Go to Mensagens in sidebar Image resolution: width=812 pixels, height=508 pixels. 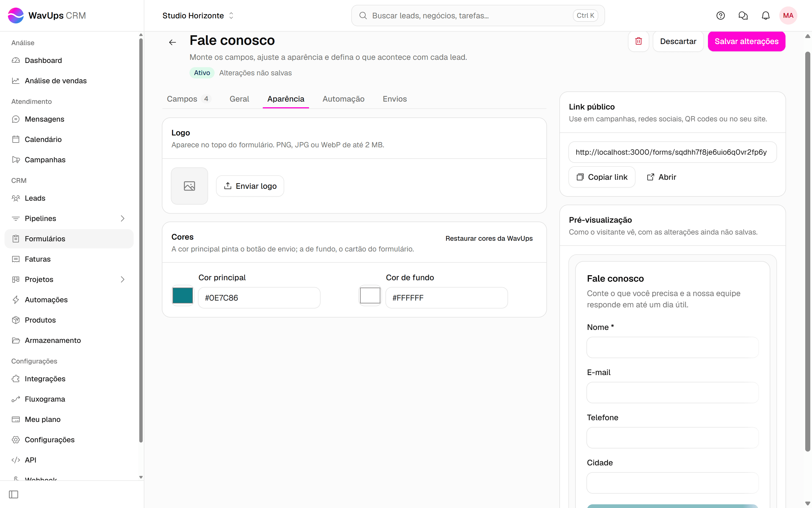69,119
